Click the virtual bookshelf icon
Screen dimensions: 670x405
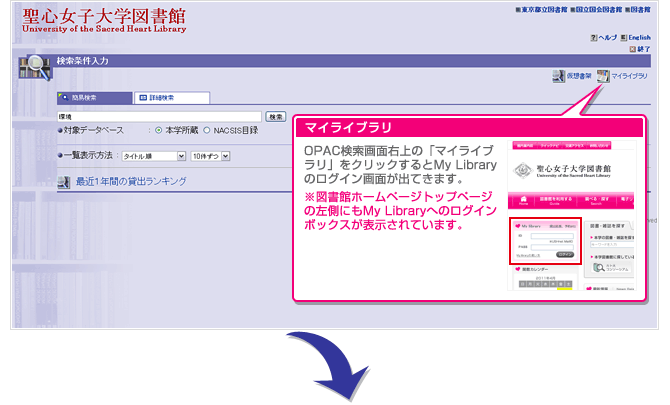click(x=558, y=76)
